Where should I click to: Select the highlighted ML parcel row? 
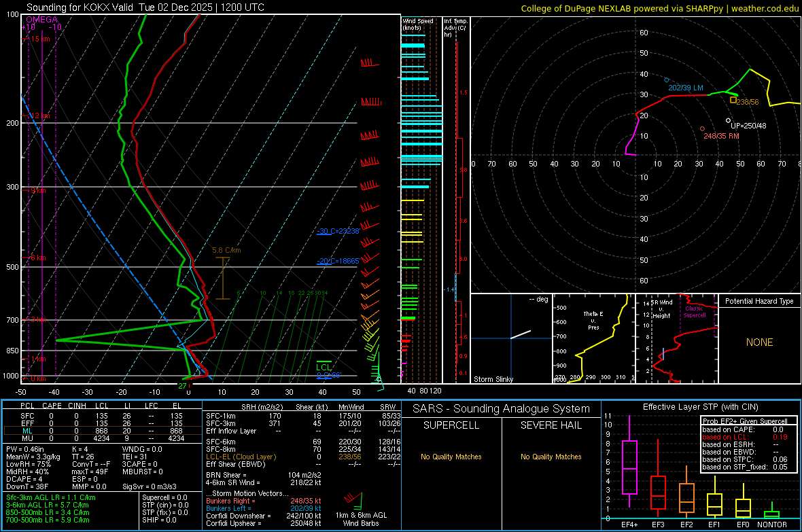click(x=103, y=431)
